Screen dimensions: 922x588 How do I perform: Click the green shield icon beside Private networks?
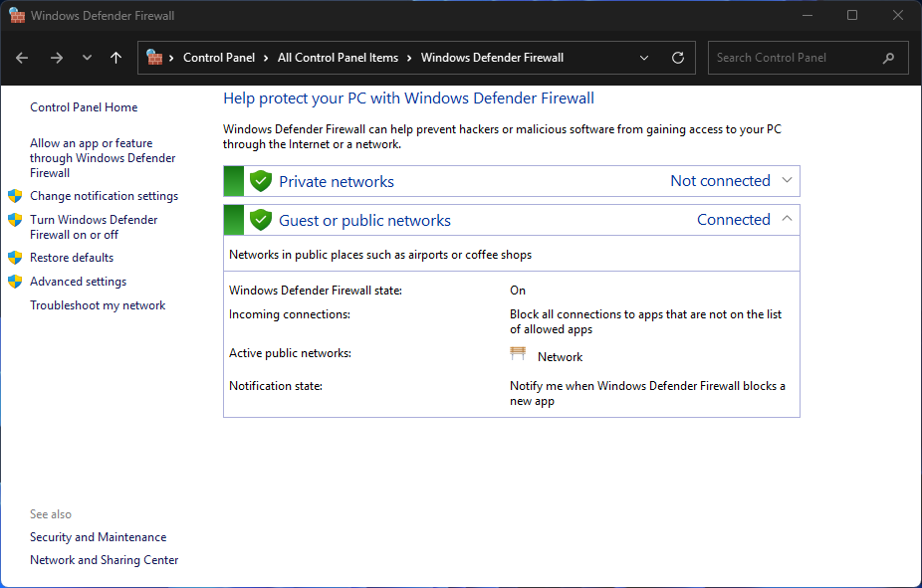(x=260, y=181)
